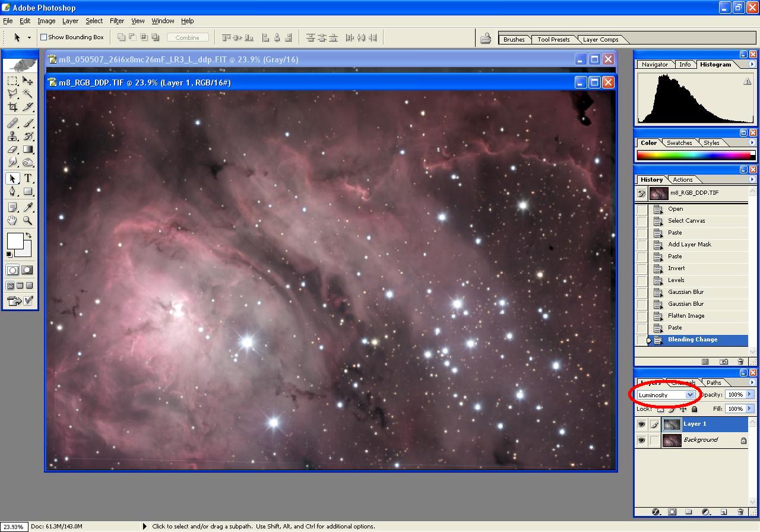Enable the Show Bounding Box checkbox
The image size is (760, 532).
point(43,37)
